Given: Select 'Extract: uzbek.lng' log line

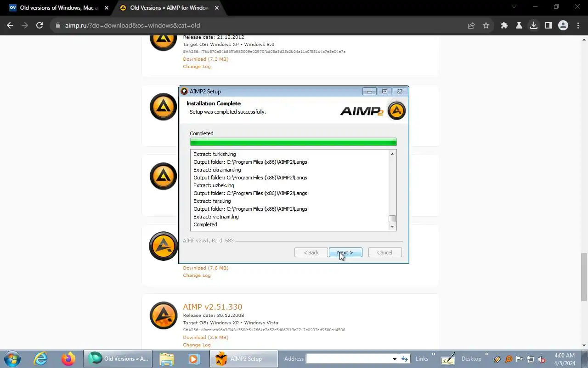Looking at the screenshot, I should pos(214,185).
